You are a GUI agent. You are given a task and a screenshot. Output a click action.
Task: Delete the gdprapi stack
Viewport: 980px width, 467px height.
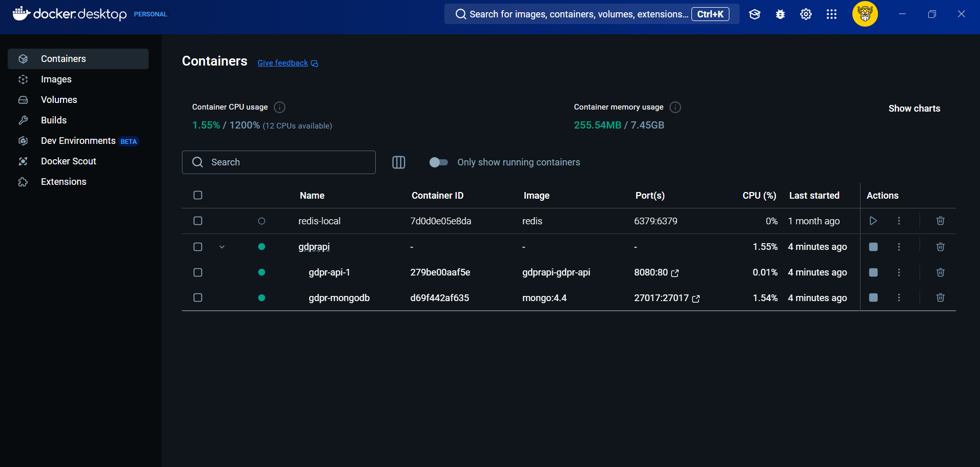(941, 247)
